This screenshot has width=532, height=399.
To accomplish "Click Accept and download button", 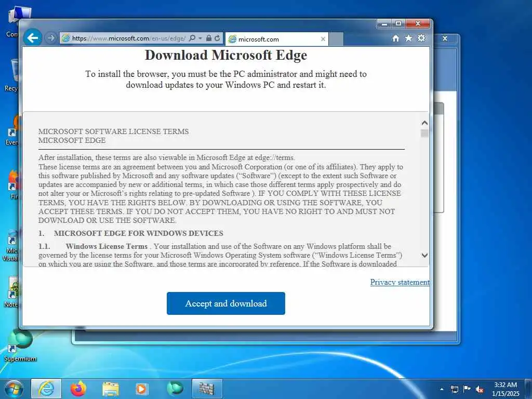I will click(226, 303).
